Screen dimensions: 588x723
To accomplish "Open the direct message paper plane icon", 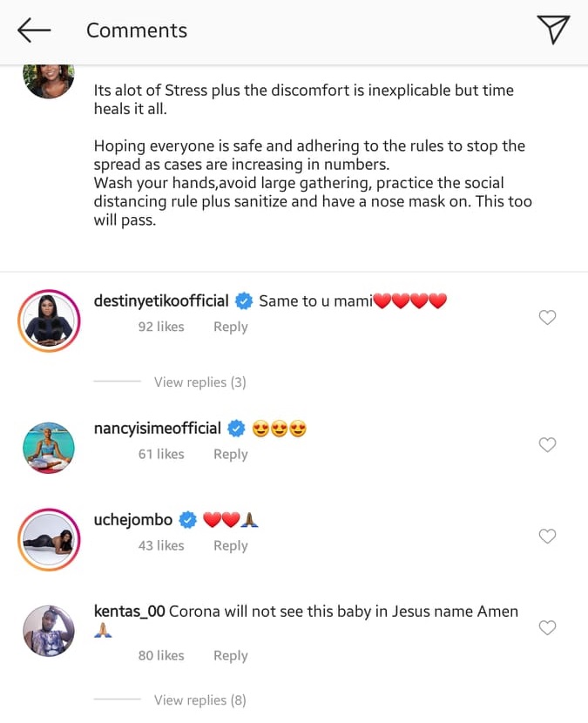I will (x=553, y=30).
